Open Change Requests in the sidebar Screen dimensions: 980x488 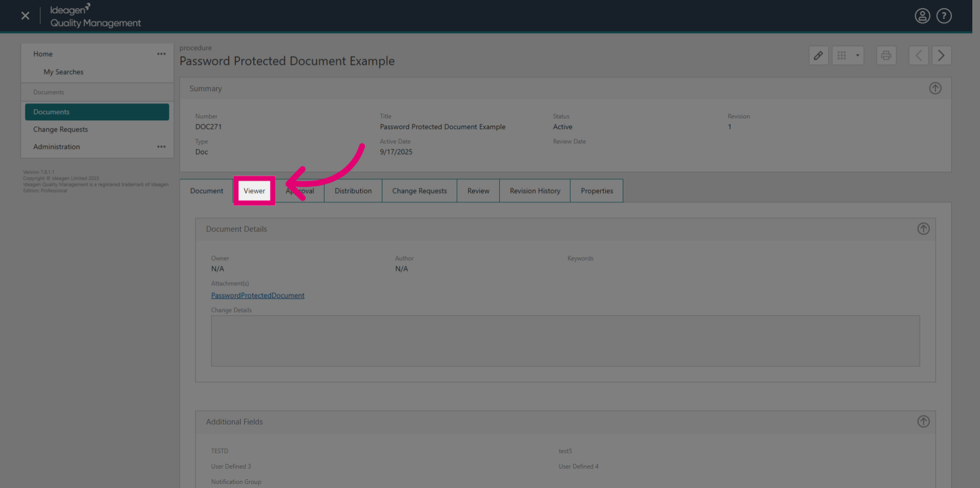click(60, 130)
